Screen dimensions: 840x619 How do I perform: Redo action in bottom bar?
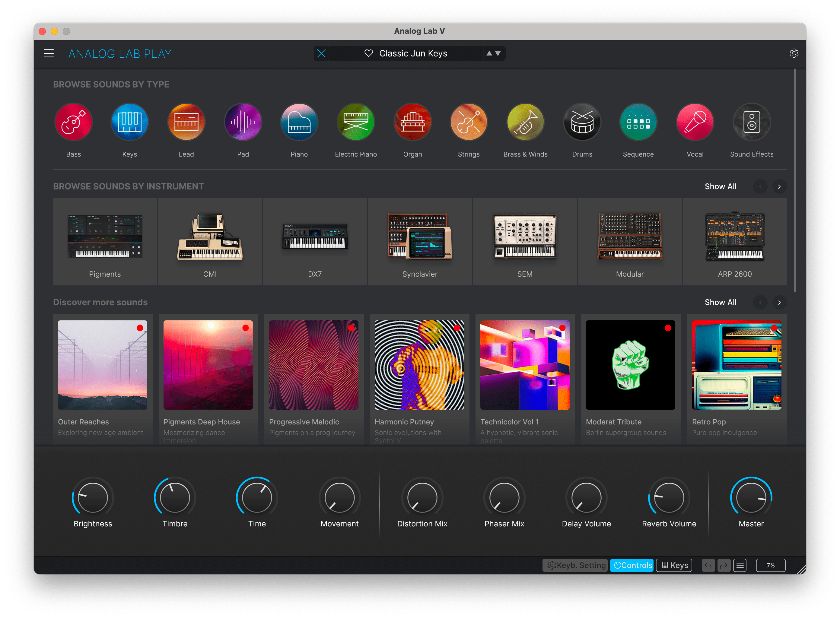click(x=724, y=565)
